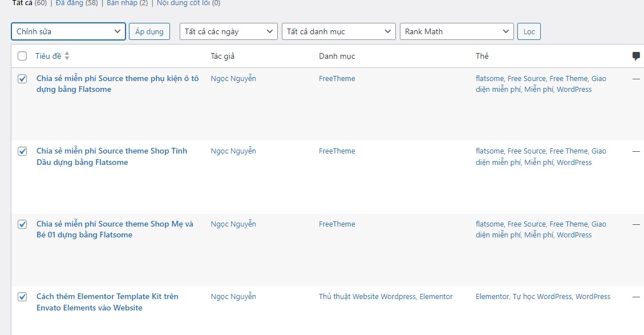Expand the Tất cả các ngày date filter
This screenshot has width=644, height=335.
[x=229, y=31]
